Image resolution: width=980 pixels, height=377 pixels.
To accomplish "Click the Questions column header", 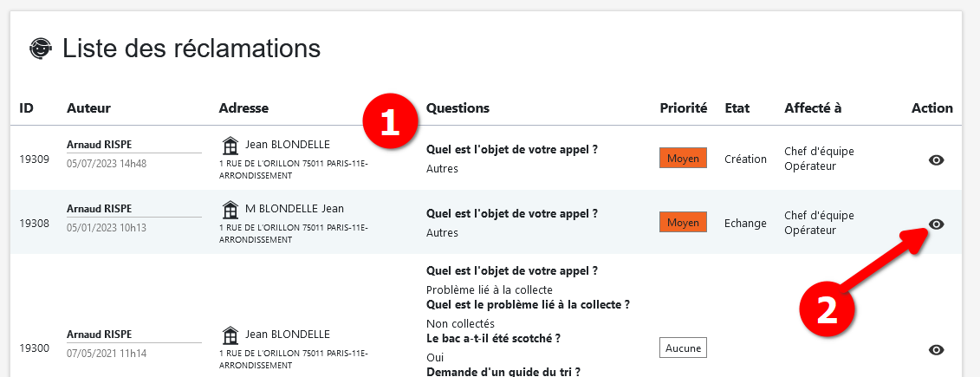I will tap(458, 108).
